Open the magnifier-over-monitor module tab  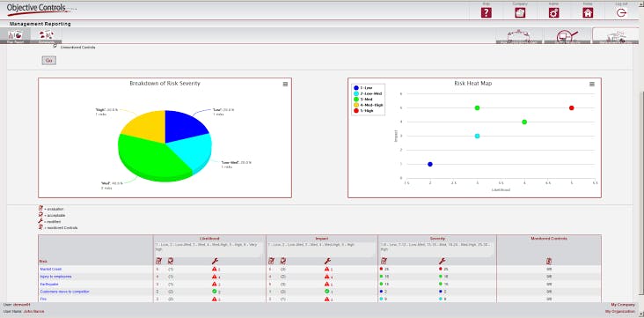(x=567, y=36)
